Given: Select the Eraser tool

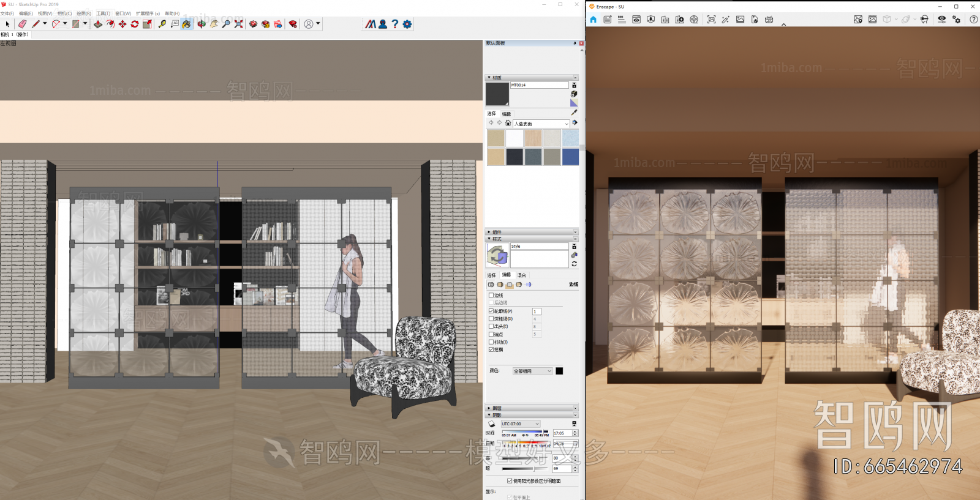Looking at the screenshot, I should click(22, 24).
